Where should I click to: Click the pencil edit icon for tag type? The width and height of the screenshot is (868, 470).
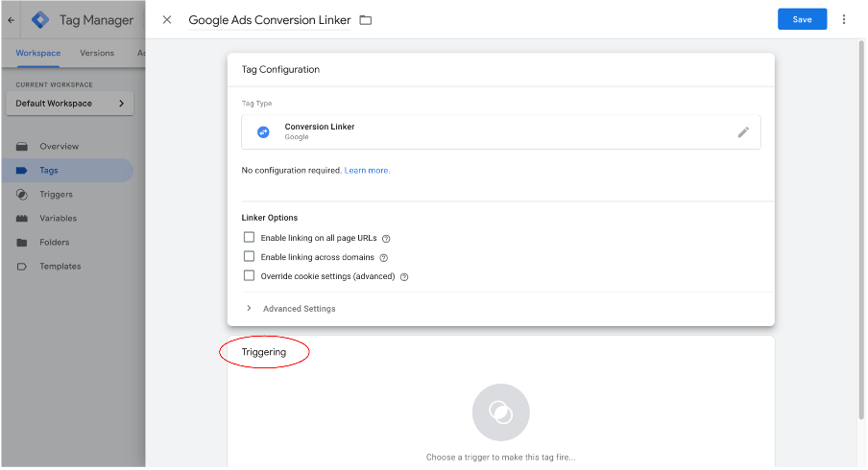click(742, 132)
